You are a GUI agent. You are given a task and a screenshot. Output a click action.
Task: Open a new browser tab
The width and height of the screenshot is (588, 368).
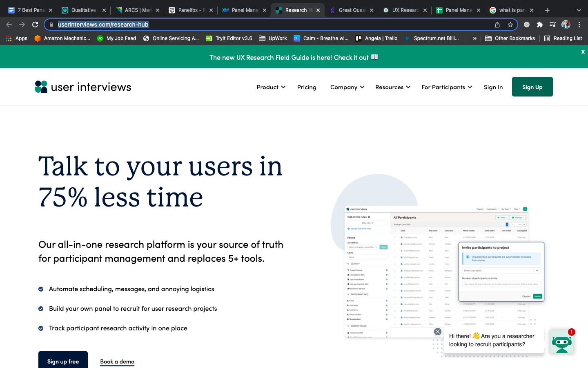click(547, 10)
